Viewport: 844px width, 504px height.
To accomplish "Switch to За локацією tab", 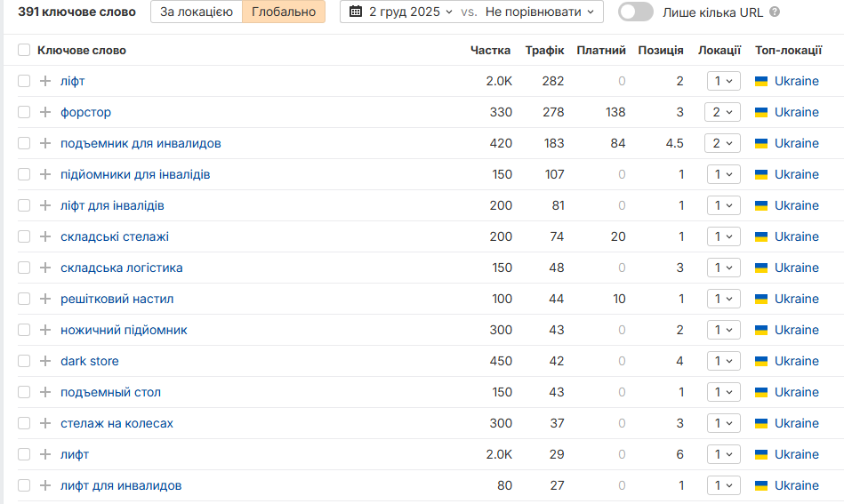I will click(x=197, y=12).
